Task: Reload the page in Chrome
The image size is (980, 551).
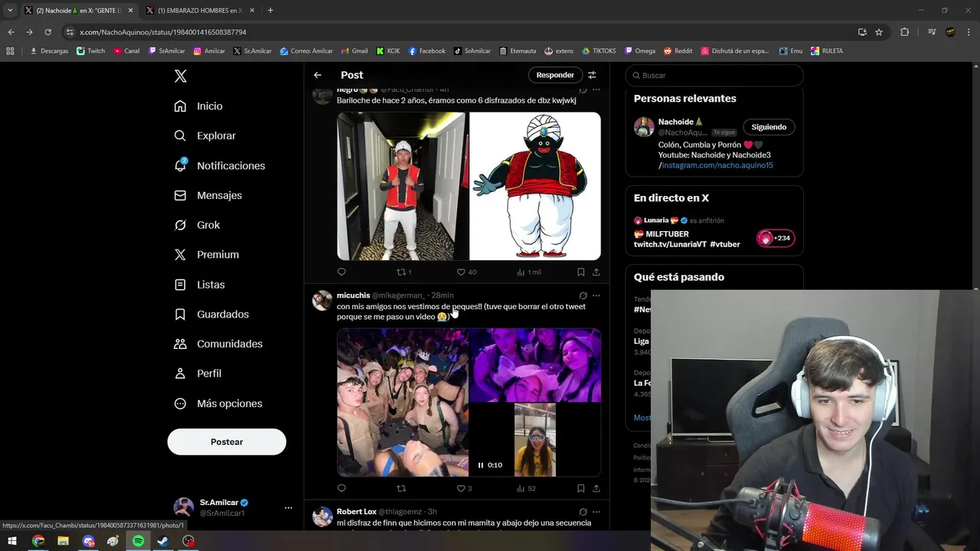Action: click(47, 32)
